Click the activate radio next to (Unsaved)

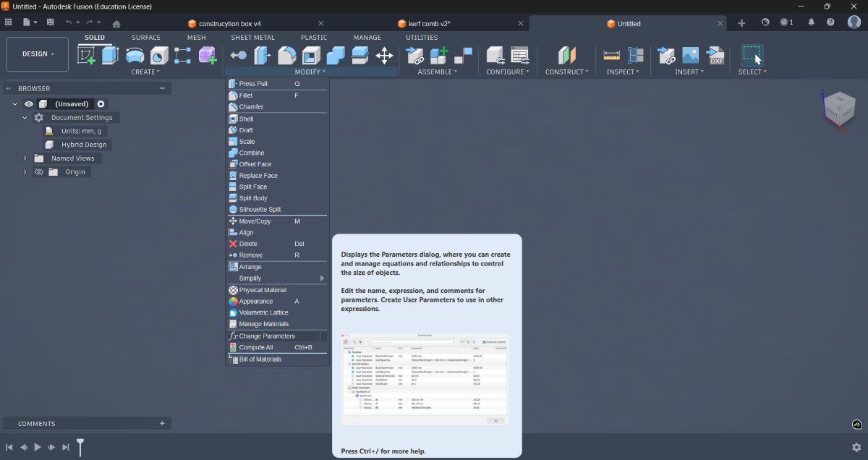click(101, 103)
